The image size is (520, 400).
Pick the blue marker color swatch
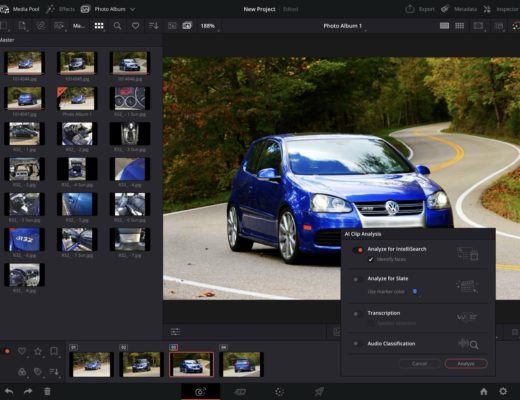tap(415, 291)
